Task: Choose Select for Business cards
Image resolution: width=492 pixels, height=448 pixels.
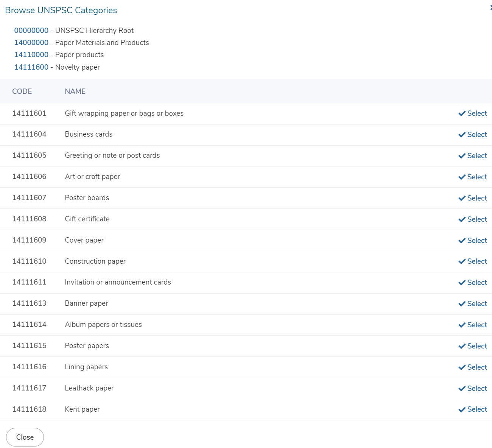Action: [473, 135]
